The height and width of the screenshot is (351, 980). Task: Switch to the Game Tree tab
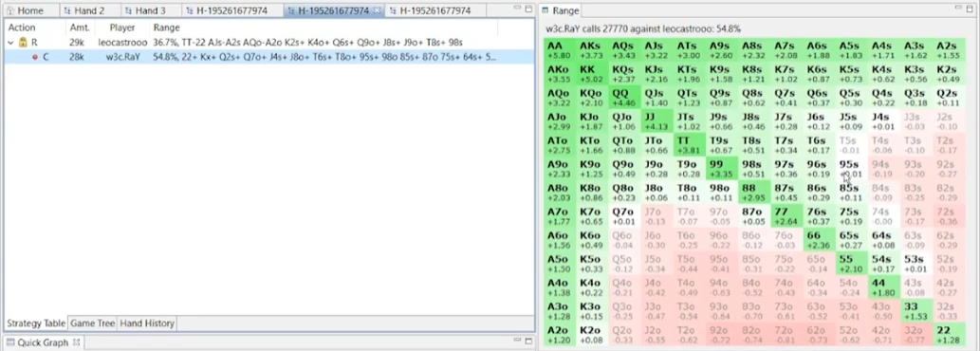(x=93, y=323)
